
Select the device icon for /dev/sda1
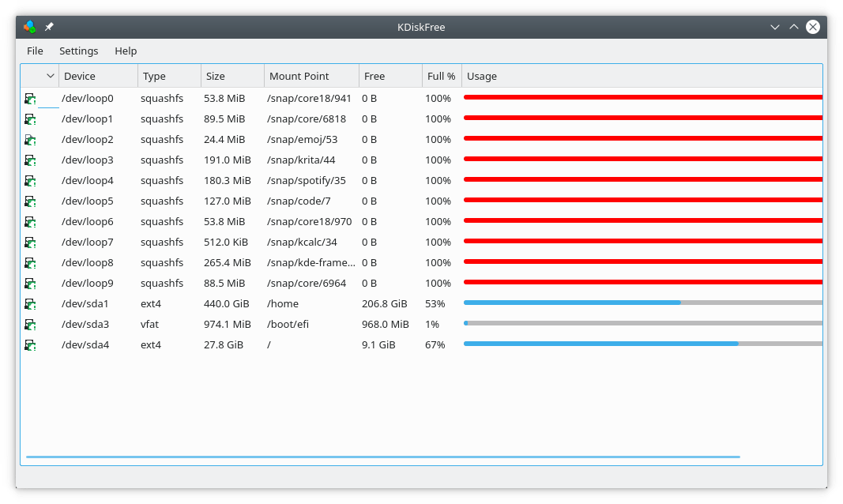[x=30, y=303]
